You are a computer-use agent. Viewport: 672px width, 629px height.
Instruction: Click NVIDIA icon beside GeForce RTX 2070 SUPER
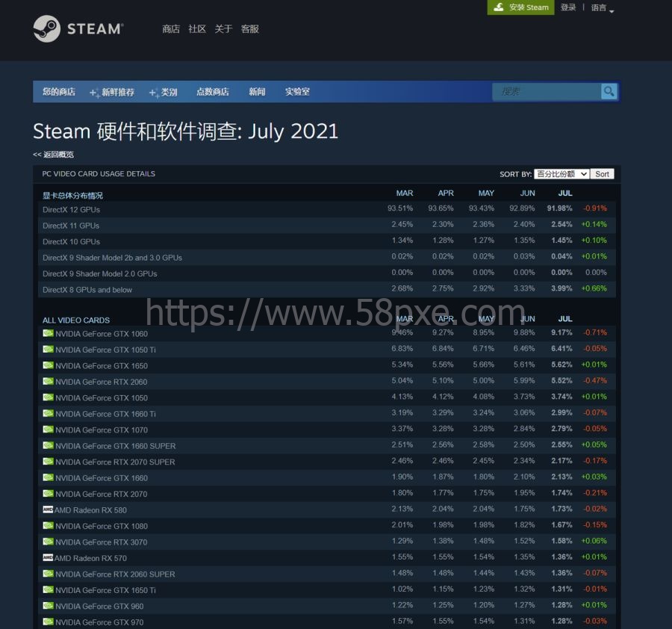point(48,462)
